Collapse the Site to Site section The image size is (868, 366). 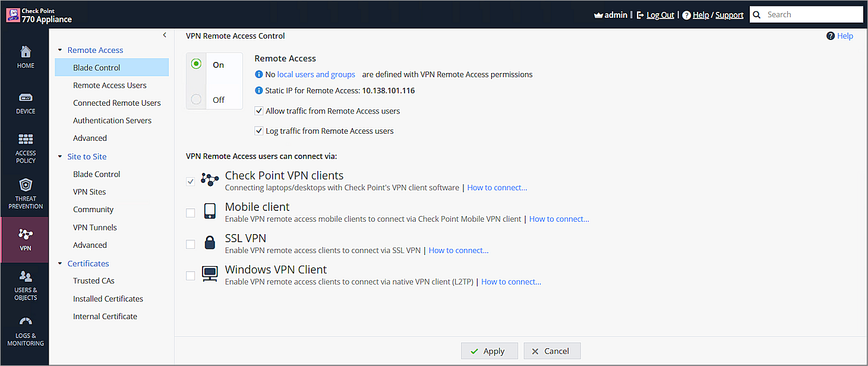[59, 156]
